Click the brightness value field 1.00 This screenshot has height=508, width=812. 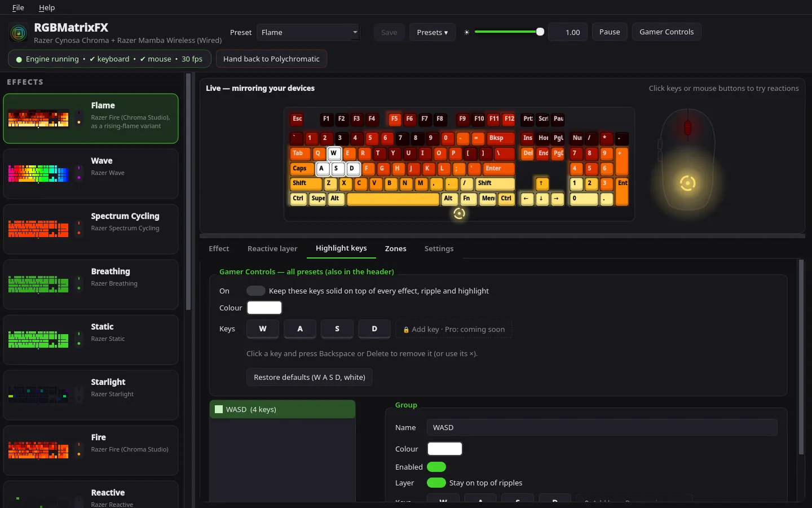point(568,32)
